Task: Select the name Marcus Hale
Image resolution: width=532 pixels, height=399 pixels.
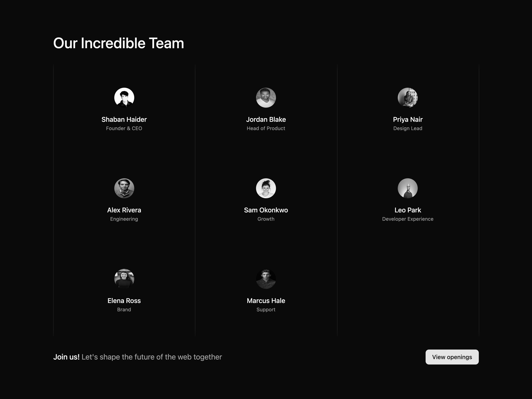Action: (x=266, y=301)
